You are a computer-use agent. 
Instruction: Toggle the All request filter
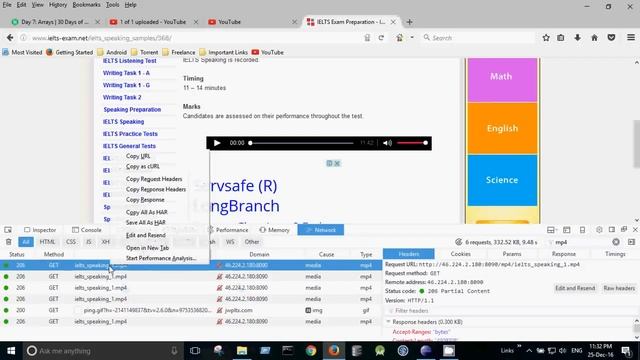pos(26,242)
